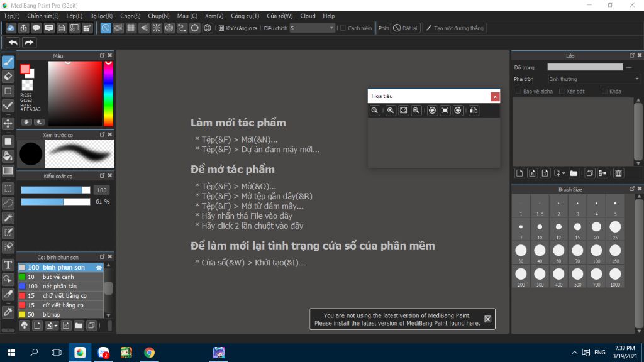
Task: Click the rainbow hue bar
Action: pyautogui.click(x=108, y=94)
